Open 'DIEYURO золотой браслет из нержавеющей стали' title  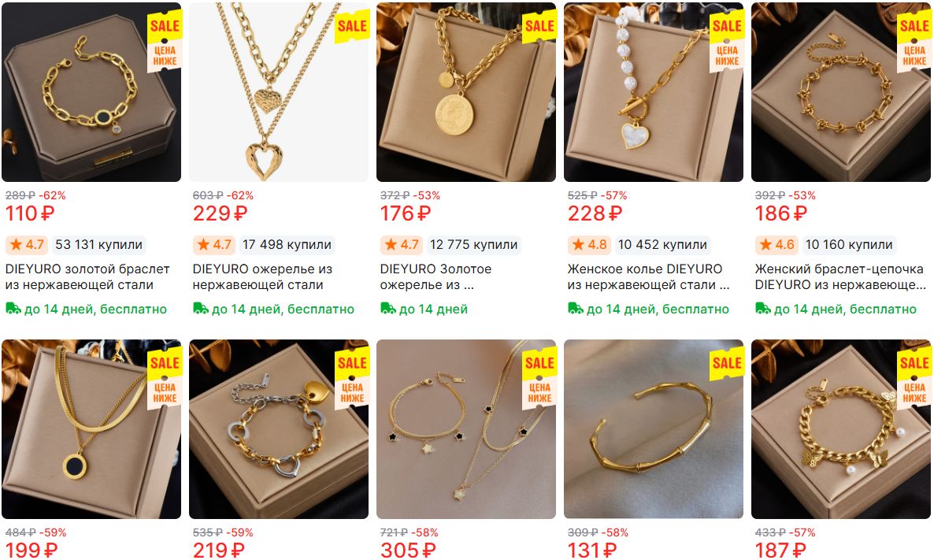point(87,277)
